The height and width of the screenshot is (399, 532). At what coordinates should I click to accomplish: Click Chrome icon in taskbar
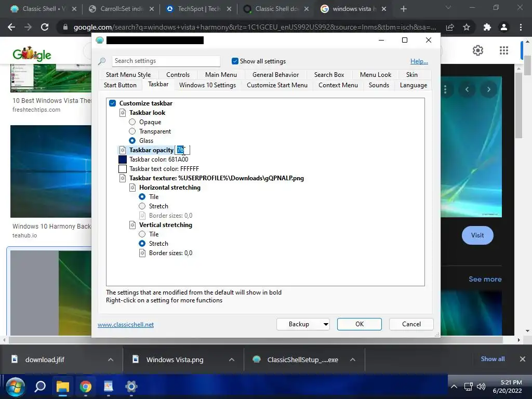point(86,387)
